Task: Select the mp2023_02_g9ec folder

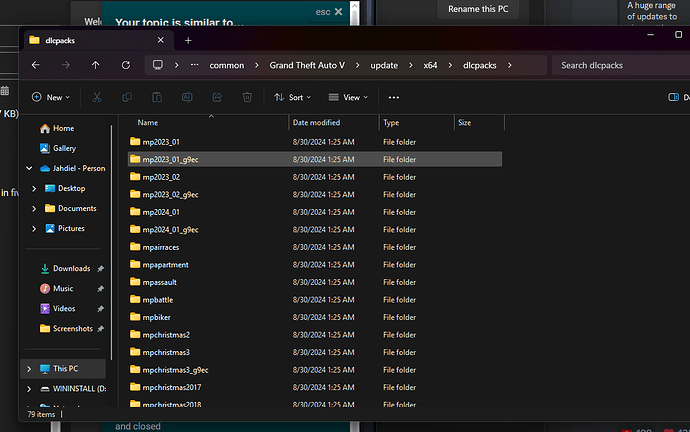Action: pos(315,194)
